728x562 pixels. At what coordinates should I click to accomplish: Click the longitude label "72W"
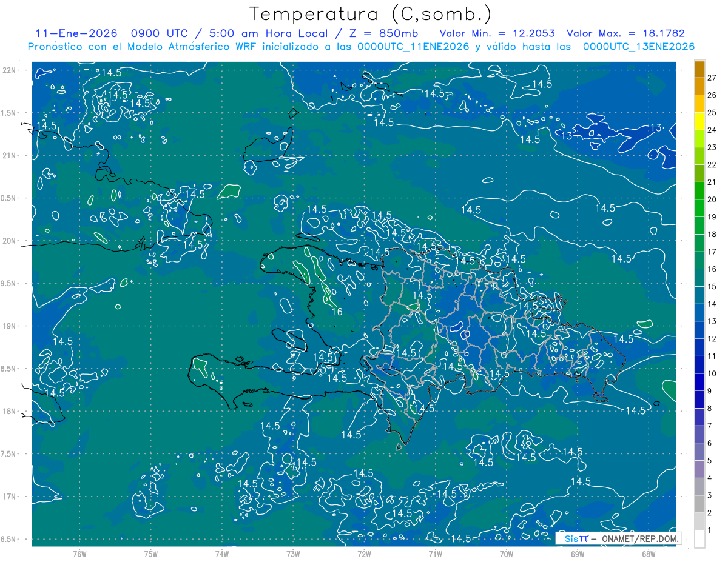tap(364, 554)
